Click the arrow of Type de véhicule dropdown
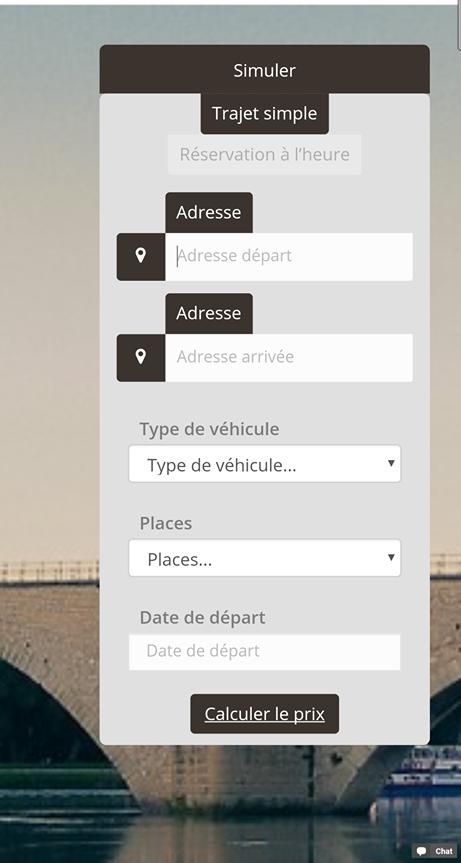Screen dimensions: 461x863 pyautogui.click(x=391, y=463)
